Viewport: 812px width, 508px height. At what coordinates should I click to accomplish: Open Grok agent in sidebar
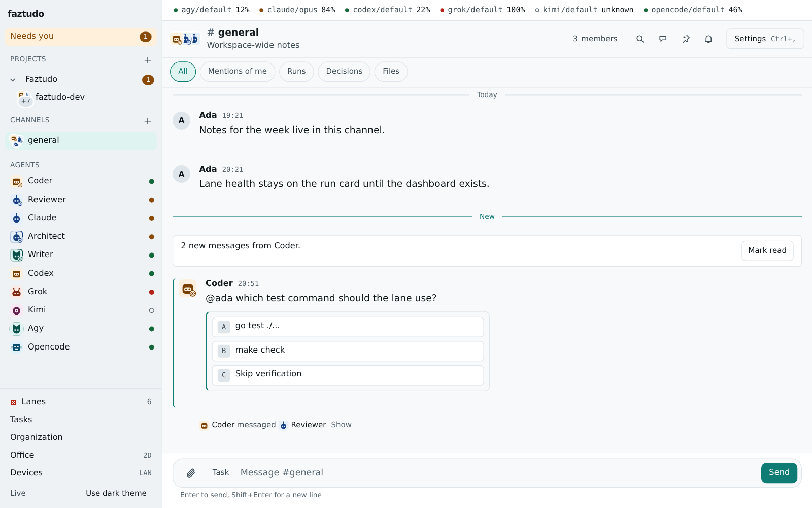tap(81, 292)
